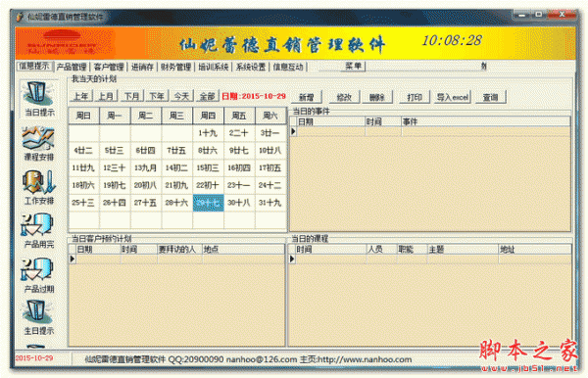Click the 日期 column header in 当日的事件
The height and width of the screenshot is (378, 588).
click(331, 121)
